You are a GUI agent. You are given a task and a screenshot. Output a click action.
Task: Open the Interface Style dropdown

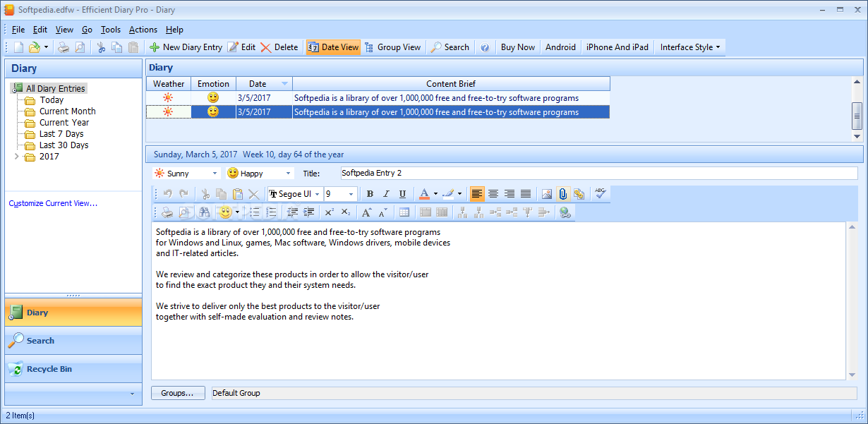click(x=690, y=47)
